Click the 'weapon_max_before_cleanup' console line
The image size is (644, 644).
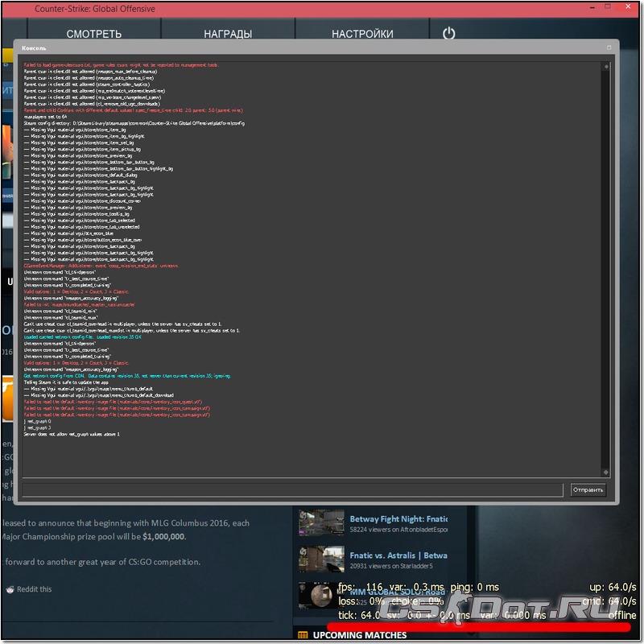(x=90, y=72)
